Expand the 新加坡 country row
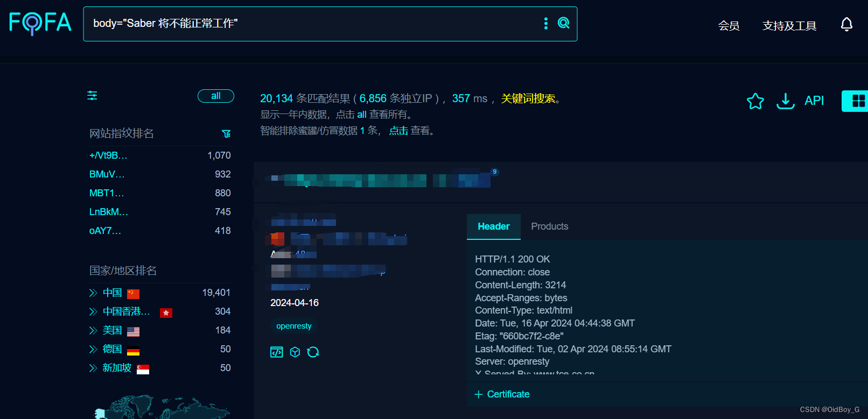Viewport: 868px width, 419px height. tap(93, 368)
